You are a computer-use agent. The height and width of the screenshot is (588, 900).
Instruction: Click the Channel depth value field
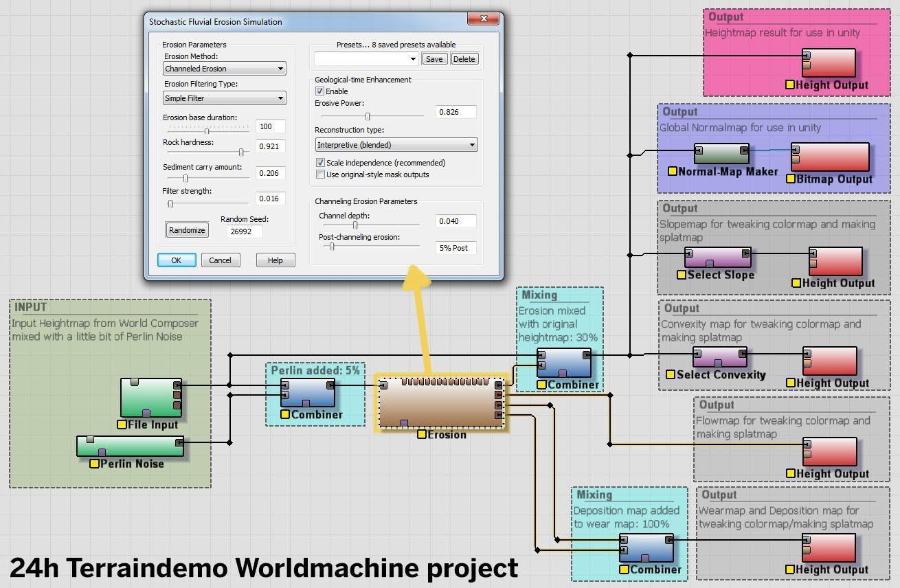[x=456, y=221]
